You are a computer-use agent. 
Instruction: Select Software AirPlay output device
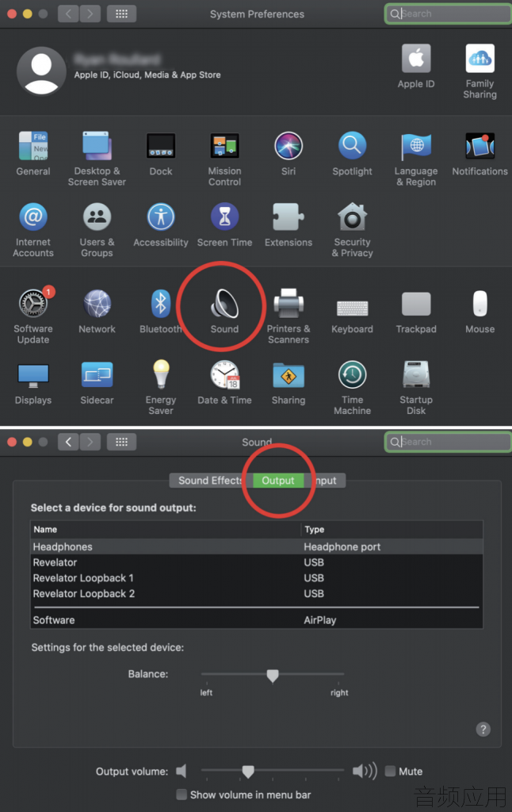click(x=257, y=620)
